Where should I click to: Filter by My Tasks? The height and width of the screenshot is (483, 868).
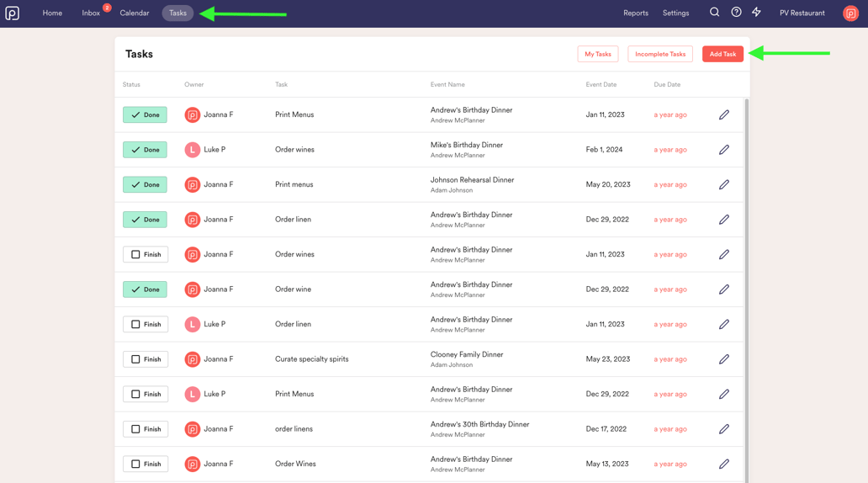click(598, 54)
